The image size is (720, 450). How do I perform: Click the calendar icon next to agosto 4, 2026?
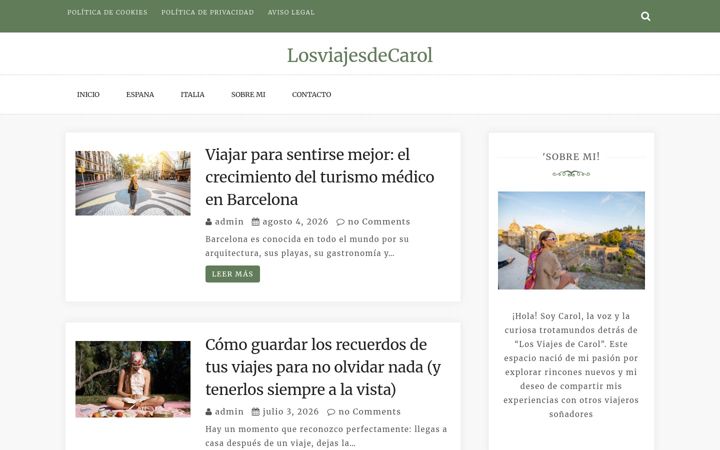click(x=256, y=222)
